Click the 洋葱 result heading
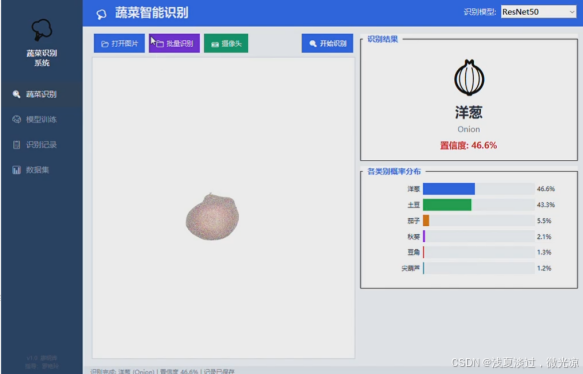This screenshot has height=374, width=583. pyautogui.click(x=468, y=112)
